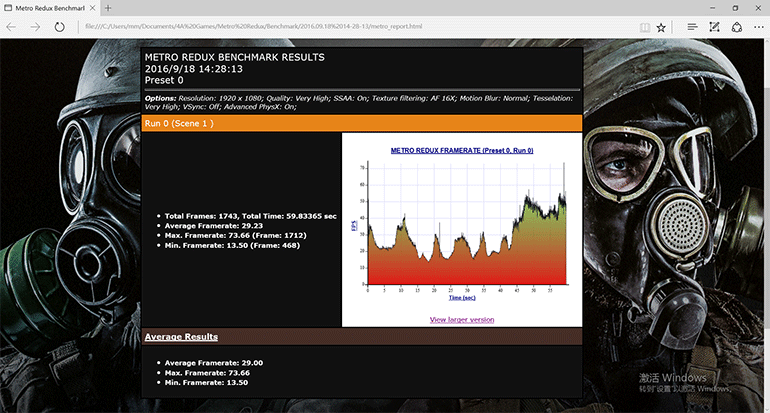Screen dimensions: 770x413
Task: Click the Run 0 (Scene 1) orange header
Action: 362,123
